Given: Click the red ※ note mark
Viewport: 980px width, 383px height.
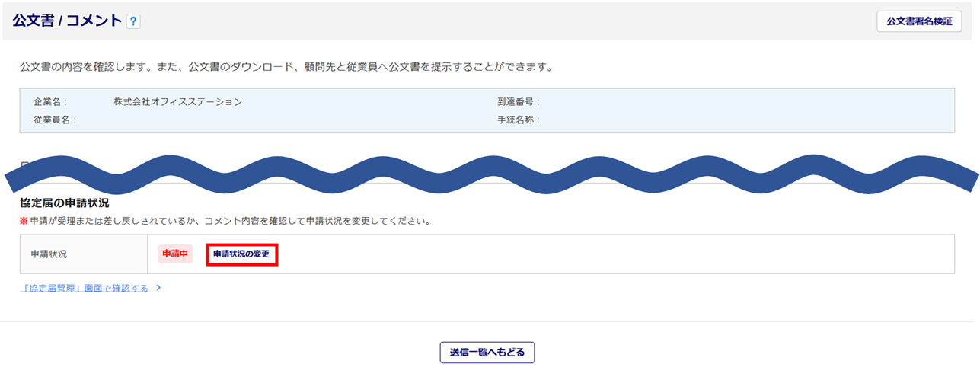Looking at the screenshot, I should tap(24, 222).
